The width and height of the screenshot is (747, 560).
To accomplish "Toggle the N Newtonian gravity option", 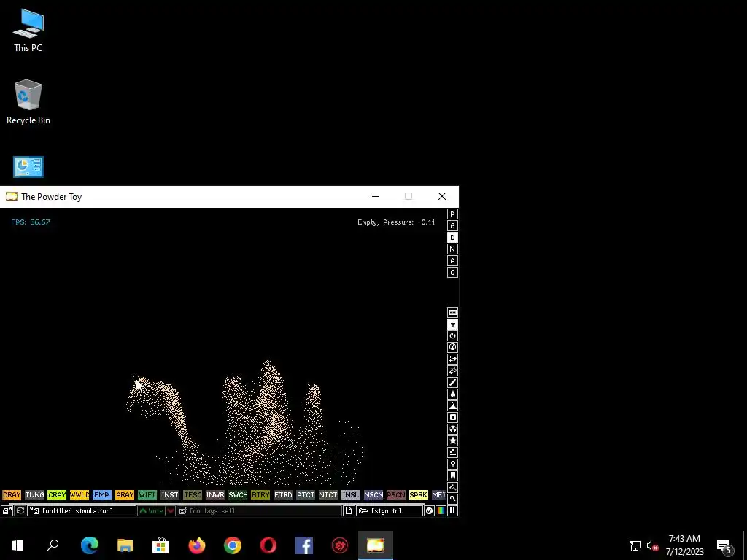I will 452,249.
